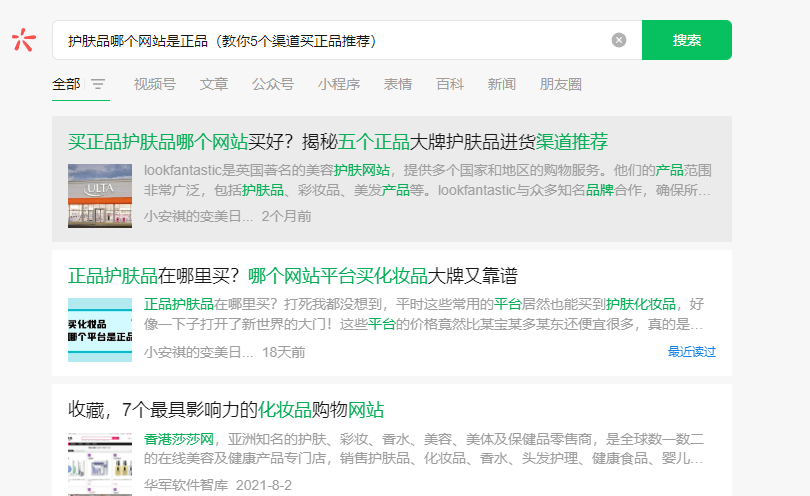Open article 买正品护肤品哪个网站买好
Image resolution: width=810 pixels, height=496 pixels.
pos(338,142)
